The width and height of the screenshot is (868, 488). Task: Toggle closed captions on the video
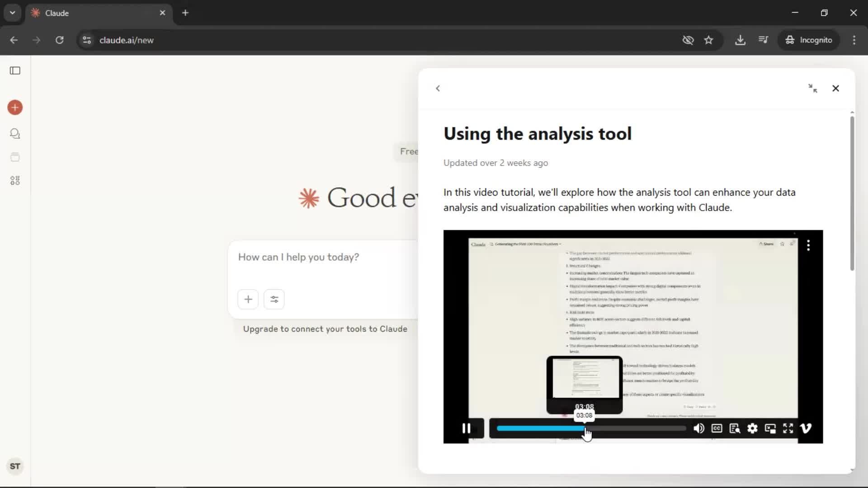pyautogui.click(x=717, y=428)
